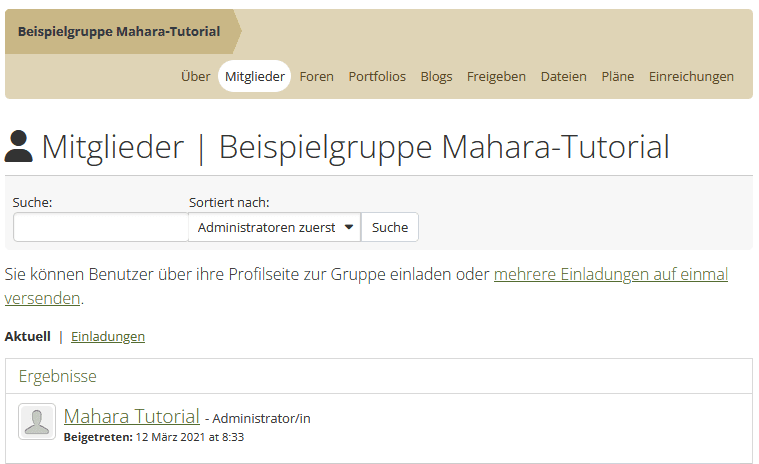Switch to the Foren tab
The image size is (759, 464).
click(317, 76)
